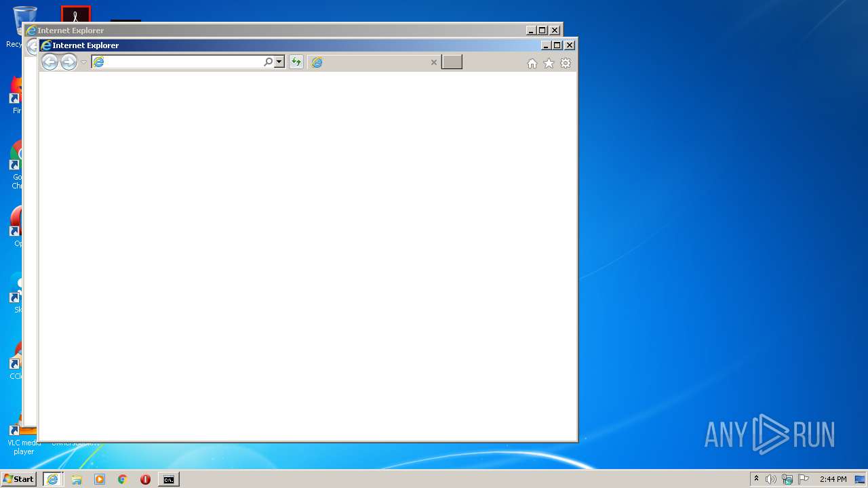Image resolution: width=868 pixels, height=488 pixels.
Task: Open the recent pages dropdown beside Forward
Action: (x=83, y=62)
